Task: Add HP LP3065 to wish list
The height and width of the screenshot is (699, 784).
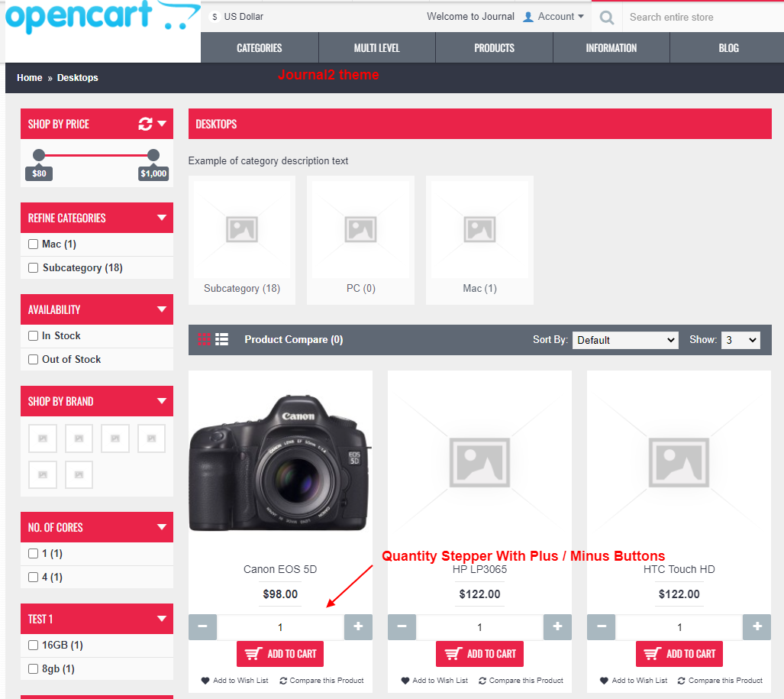Action: pos(434,681)
